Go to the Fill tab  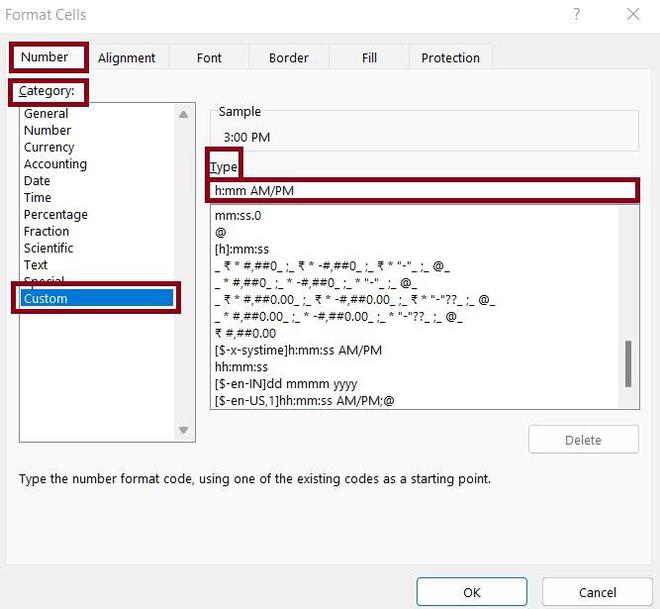369,58
